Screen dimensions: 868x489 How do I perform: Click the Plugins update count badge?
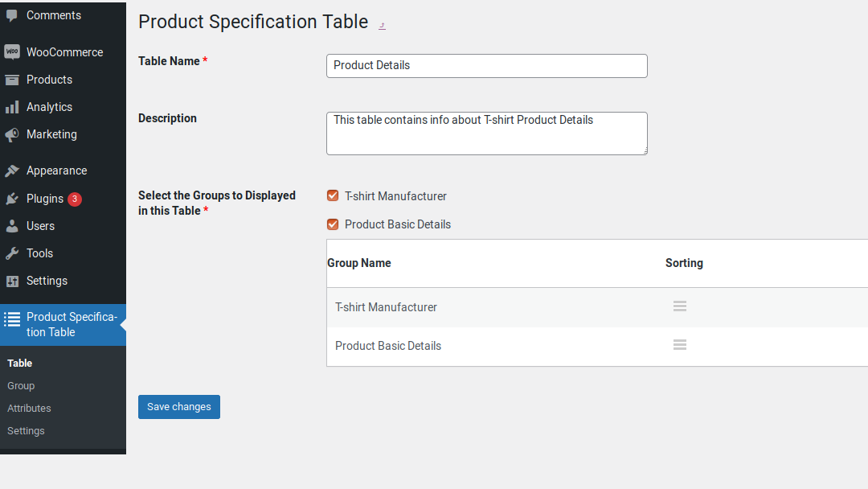[73, 199]
